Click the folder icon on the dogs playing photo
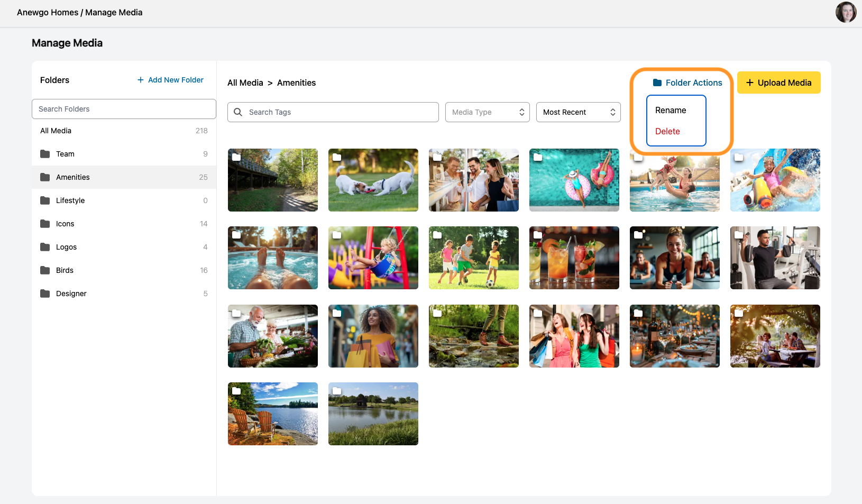Image resolution: width=862 pixels, height=504 pixels. coord(337,157)
